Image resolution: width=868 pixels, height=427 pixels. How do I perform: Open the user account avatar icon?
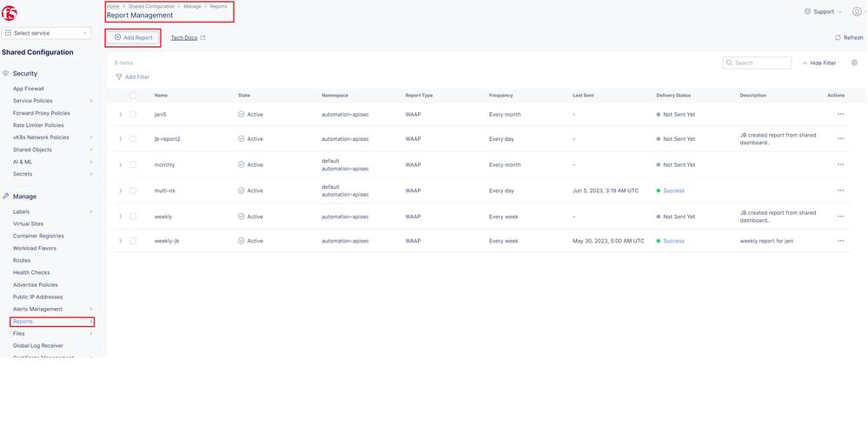pyautogui.click(x=858, y=11)
